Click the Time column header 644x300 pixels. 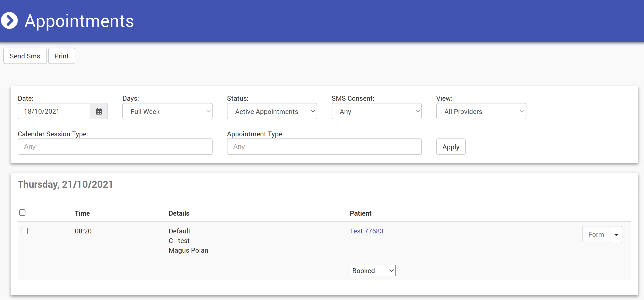coord(82,213)
